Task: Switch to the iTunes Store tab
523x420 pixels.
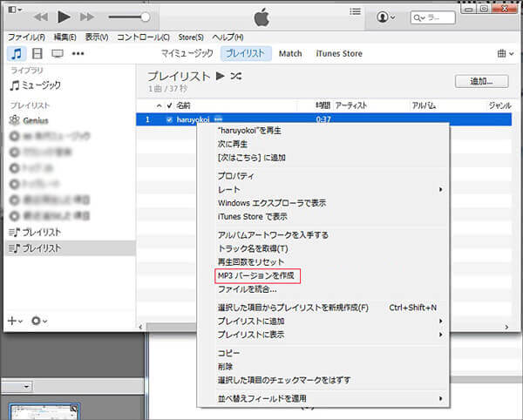Action: [x=339, y=54]
